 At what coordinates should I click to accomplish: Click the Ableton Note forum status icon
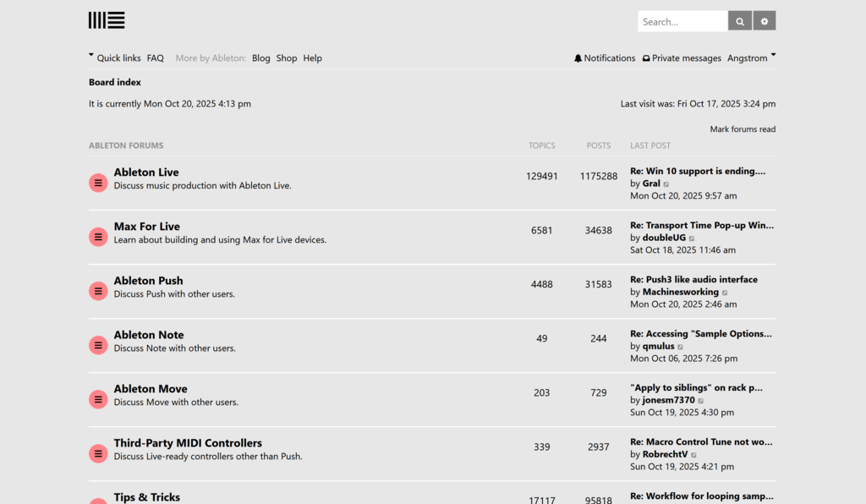[98, 345]
